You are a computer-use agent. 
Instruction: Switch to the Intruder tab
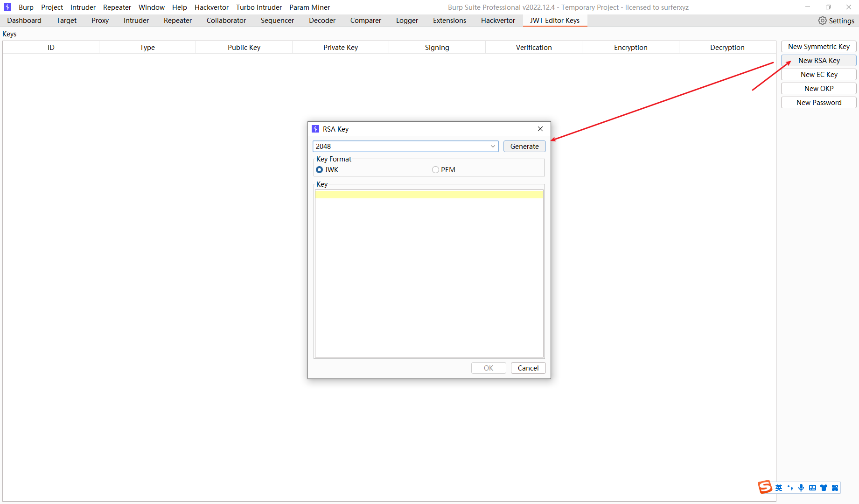tap(136, 21)
